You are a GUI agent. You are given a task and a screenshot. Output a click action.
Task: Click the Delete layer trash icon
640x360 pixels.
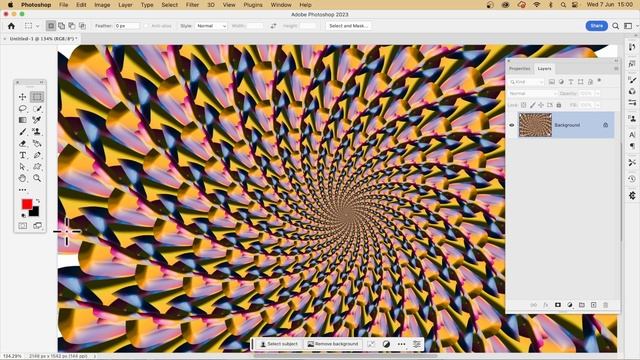(x=605, y=305)
